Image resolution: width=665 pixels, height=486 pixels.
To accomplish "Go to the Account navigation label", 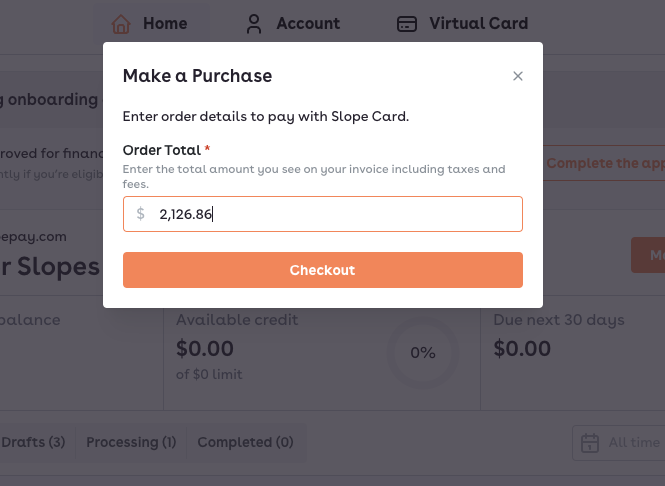I will (307, 23).
